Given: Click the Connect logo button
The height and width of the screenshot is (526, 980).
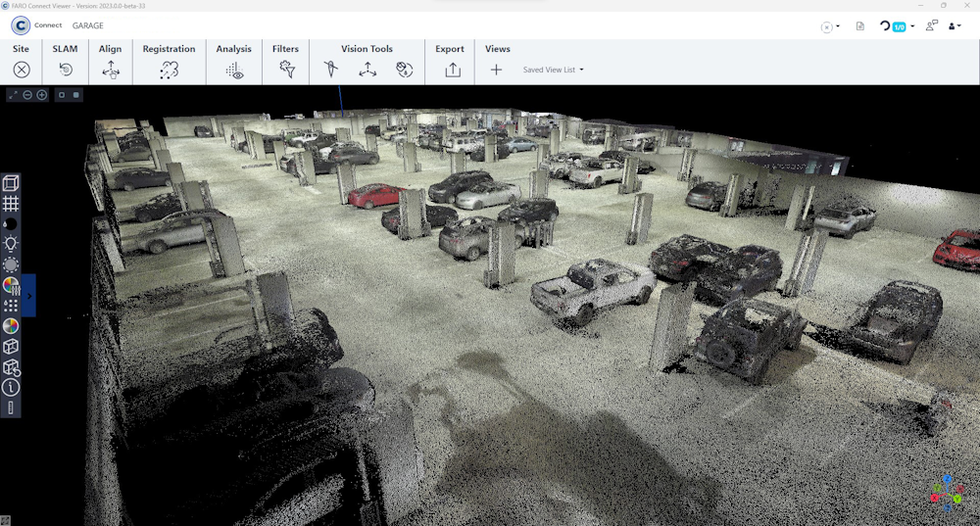Looking at the screenshot, I should point(21,25).
